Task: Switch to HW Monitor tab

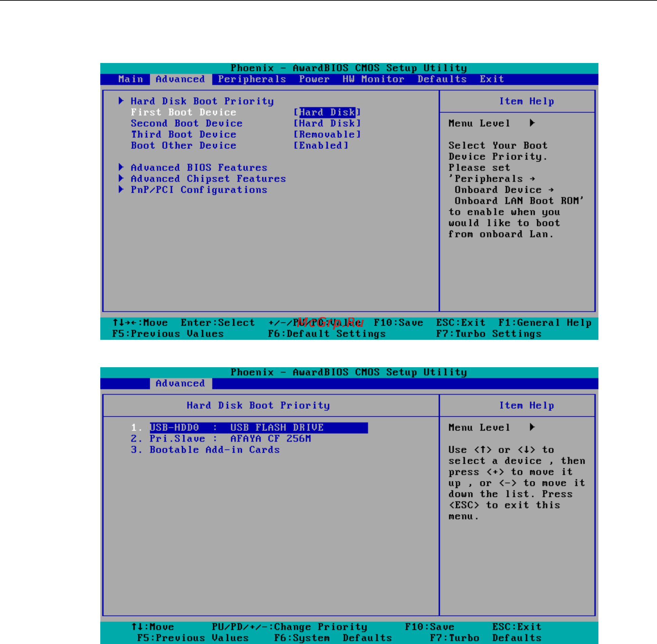Action: pyautogui.click(x=373, y=79)
